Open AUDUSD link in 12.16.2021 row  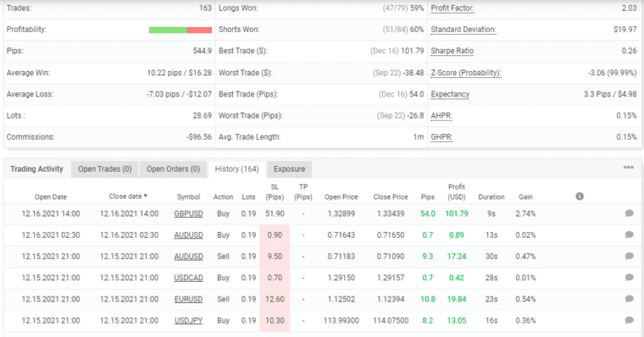click(188, 235)
